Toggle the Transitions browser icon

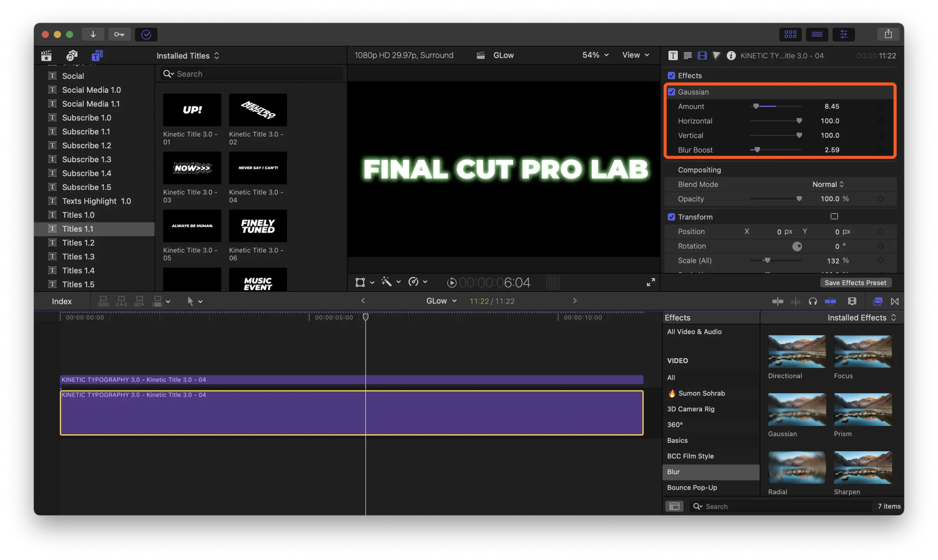pos(895,301)
